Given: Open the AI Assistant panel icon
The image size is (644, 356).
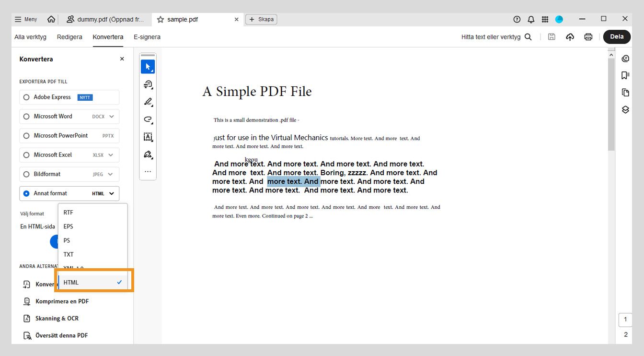Looking at the screenshot, I should coord(625,59).
